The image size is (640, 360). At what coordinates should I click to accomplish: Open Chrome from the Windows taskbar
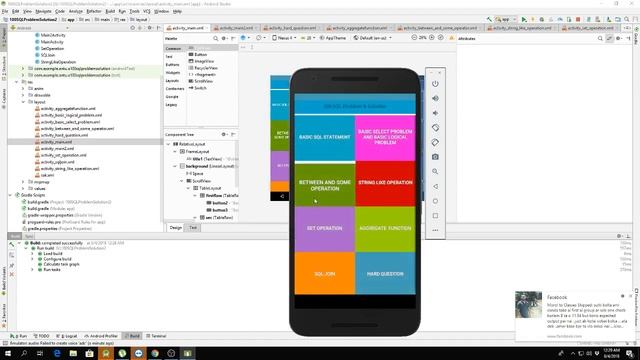coord(155,353)
